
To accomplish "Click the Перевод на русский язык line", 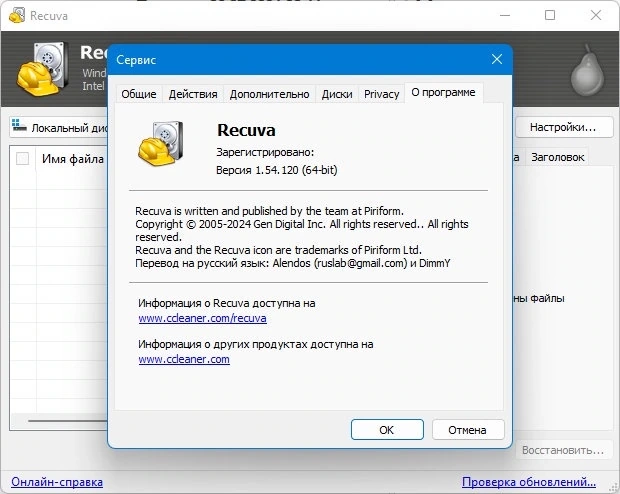I will coord(293,263).
